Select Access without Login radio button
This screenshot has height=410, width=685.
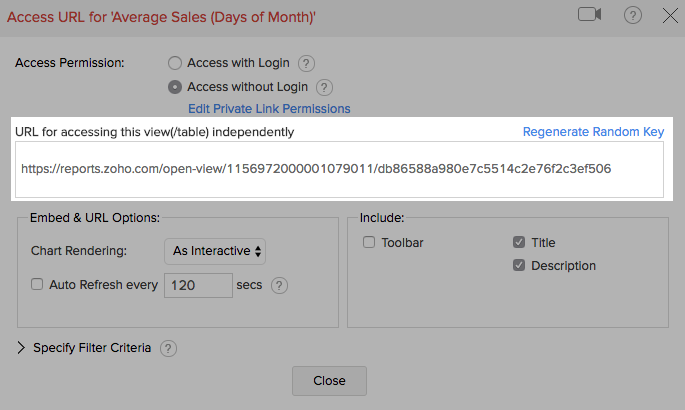(175, 87)
